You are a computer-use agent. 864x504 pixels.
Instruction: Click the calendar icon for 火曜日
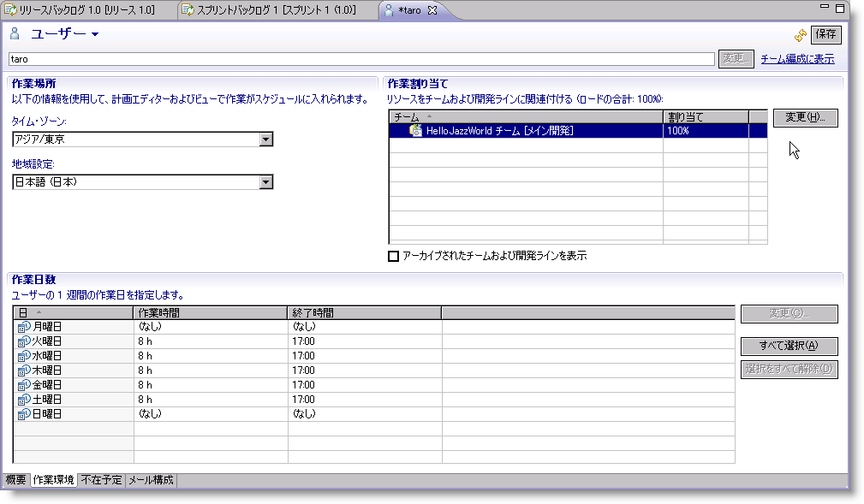click(24, 341)
